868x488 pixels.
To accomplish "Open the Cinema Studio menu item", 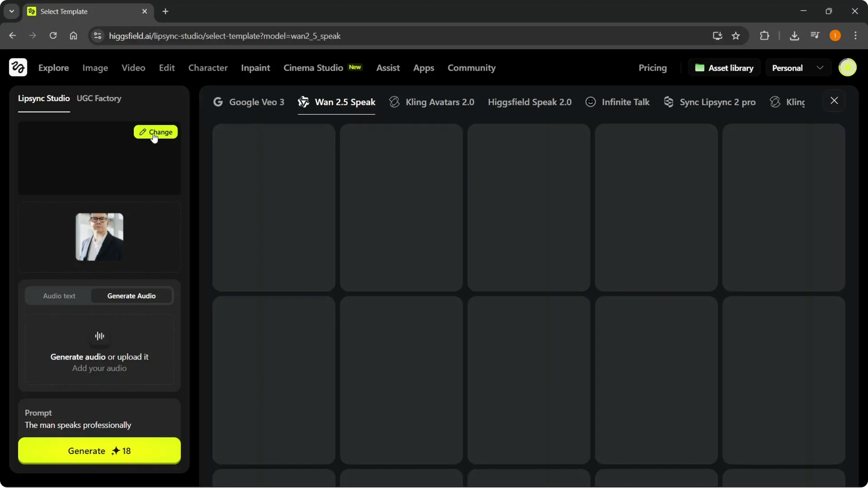I will [313, 68].
